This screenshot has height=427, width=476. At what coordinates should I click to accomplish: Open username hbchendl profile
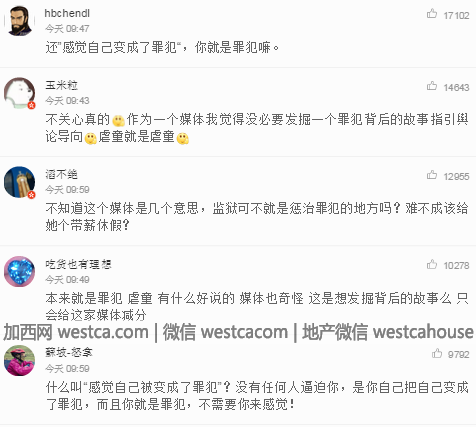67,13
